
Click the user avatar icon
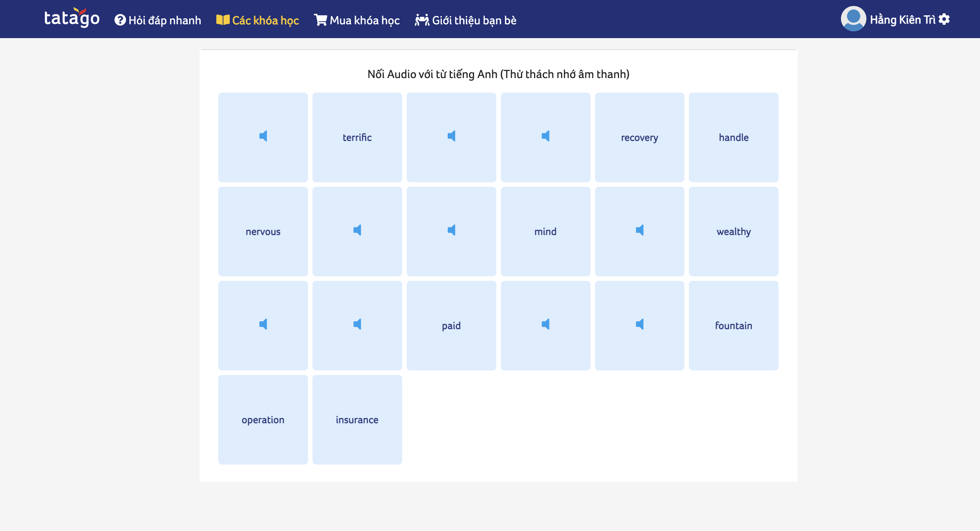(853, 19)
